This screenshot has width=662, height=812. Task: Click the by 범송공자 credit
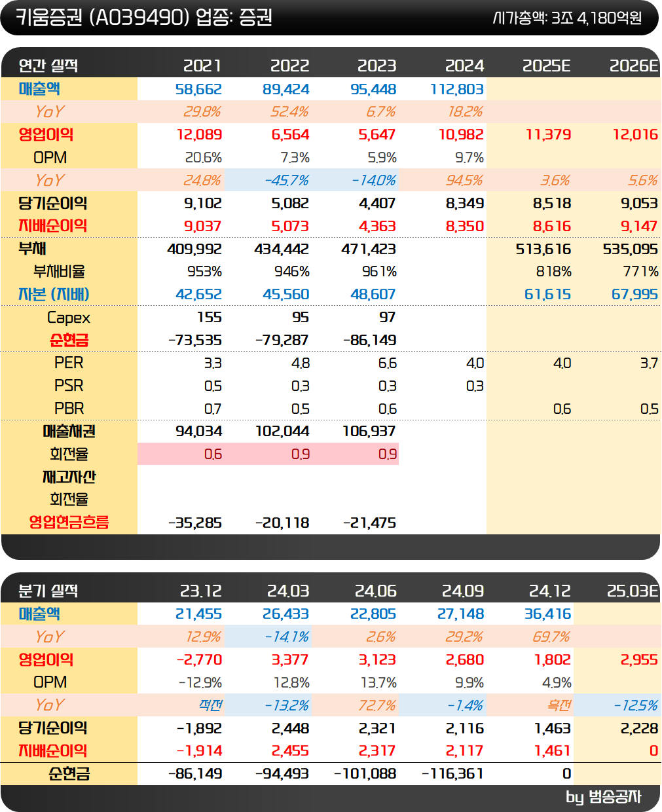pos(604,797)
